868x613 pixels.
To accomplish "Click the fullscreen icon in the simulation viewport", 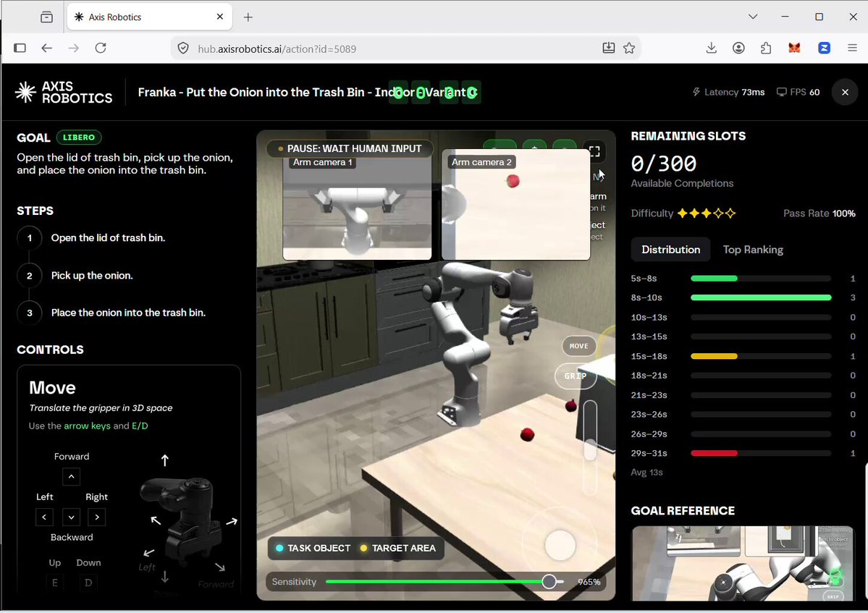I will (594, 151).
